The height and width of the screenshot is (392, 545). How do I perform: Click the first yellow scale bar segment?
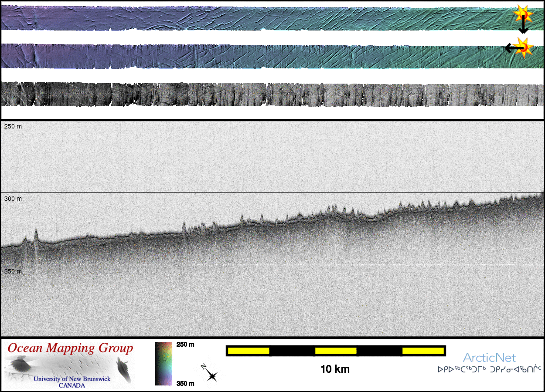pyautogui.click(x=249, y=351)
